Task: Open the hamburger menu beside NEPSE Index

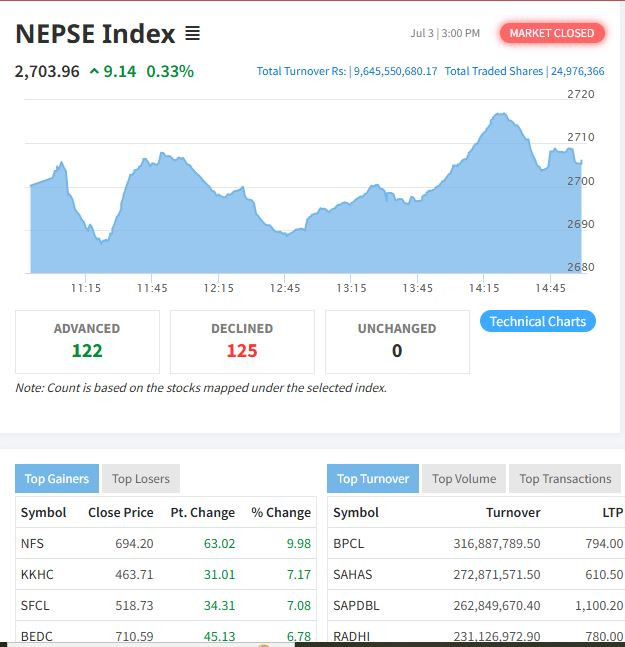Action: coord(192,33)
